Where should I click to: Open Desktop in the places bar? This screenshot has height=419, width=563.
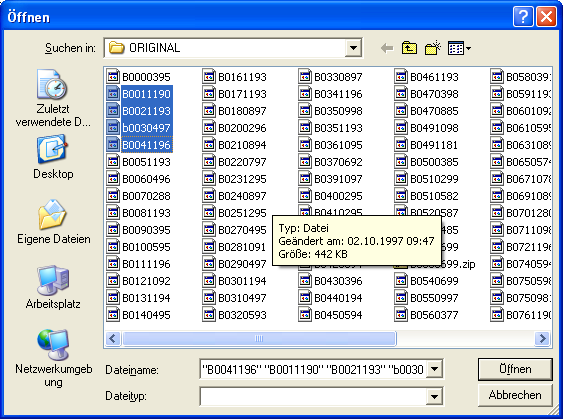(x=53, y=157)
